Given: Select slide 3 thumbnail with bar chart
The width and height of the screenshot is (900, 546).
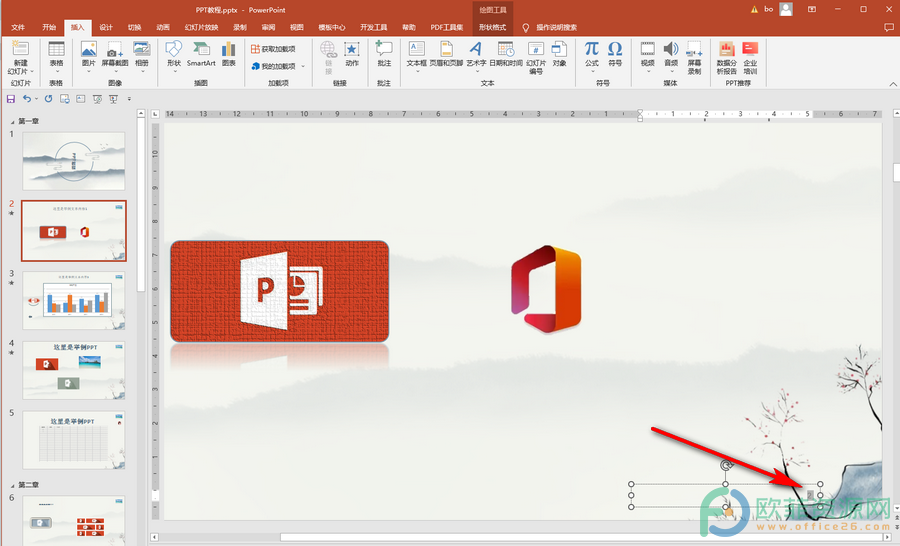Looking at the screenshot, I should click(x=73, y=300).
